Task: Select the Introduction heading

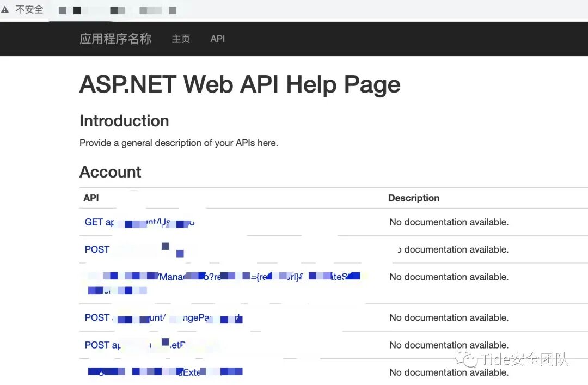Action: pos(124,121)
